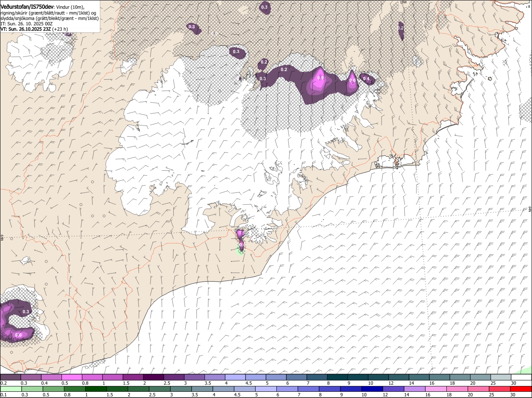The image size is (532, 398).
Task: Pick the deep blue 10 rain scale swatch
Action: (x=373, y=389)
